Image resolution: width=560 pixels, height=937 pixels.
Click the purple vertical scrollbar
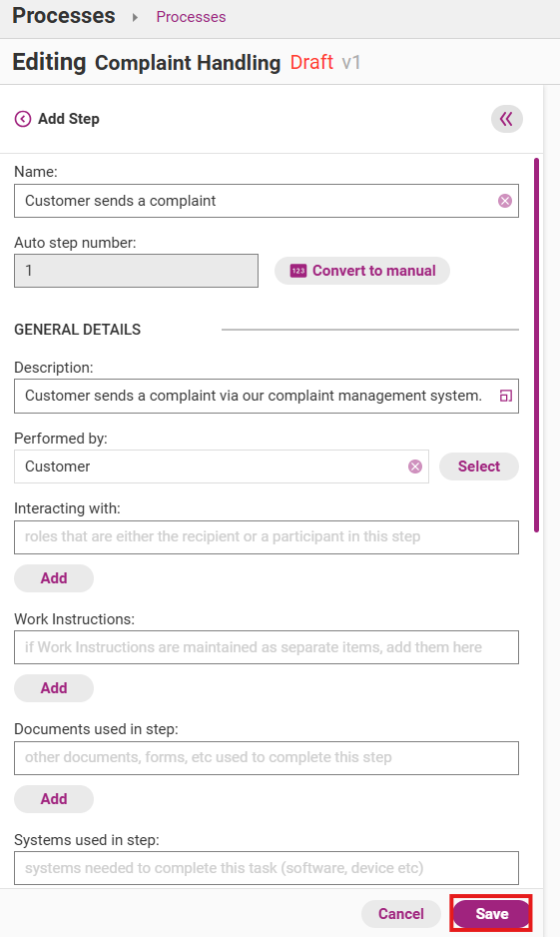click(x=537, y=345)
